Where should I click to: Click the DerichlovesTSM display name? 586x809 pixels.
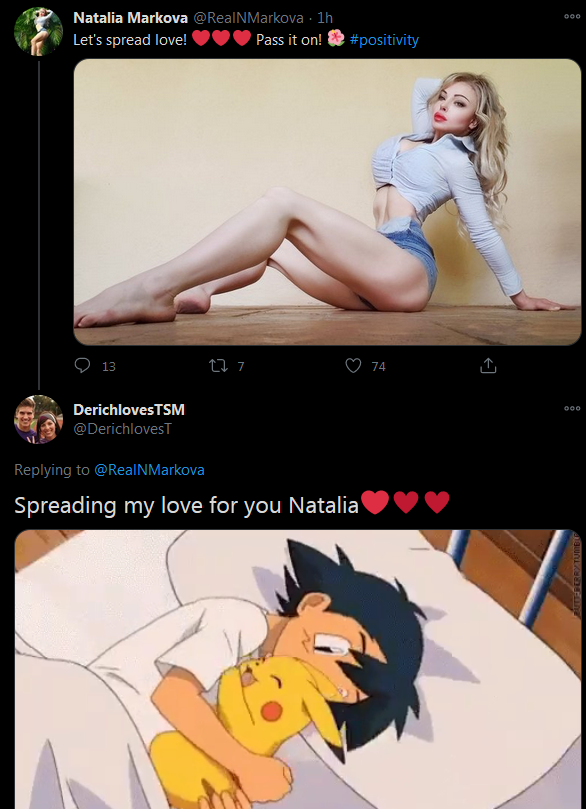pos(129,410)
